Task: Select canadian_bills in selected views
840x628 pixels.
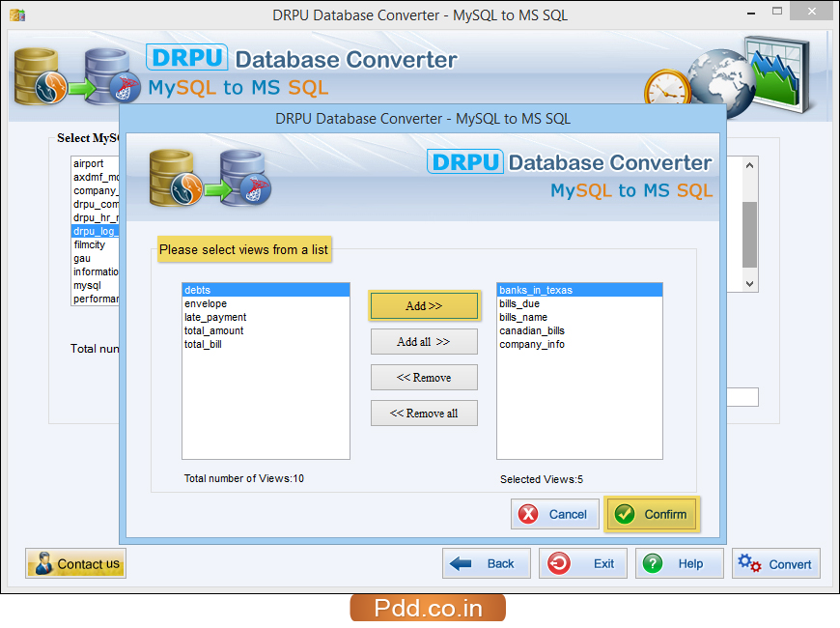Action: point(579,330)
